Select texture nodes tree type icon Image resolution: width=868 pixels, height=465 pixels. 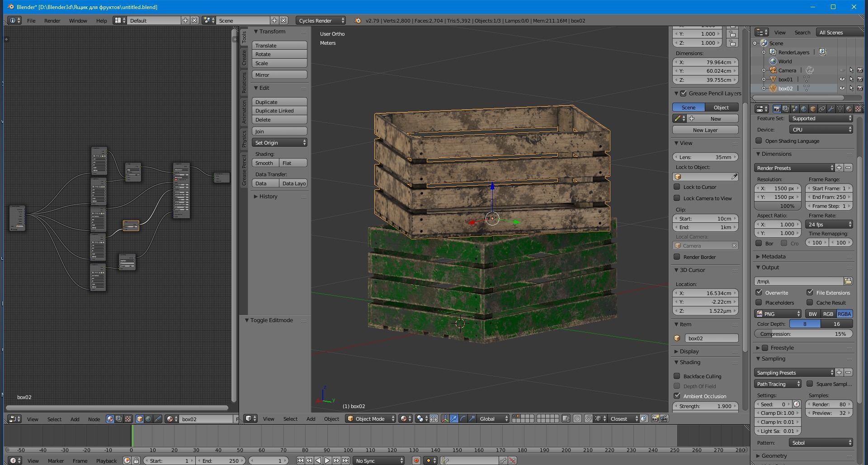(x=128, y=419)
